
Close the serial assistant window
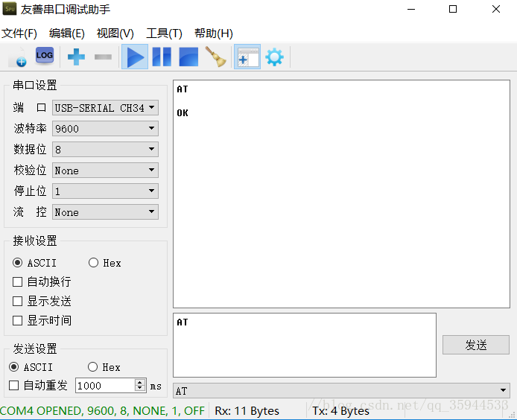496,9
